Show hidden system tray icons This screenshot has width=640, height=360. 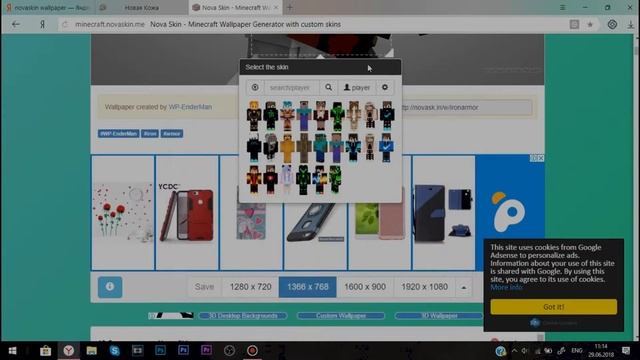[x=514, y=351]
